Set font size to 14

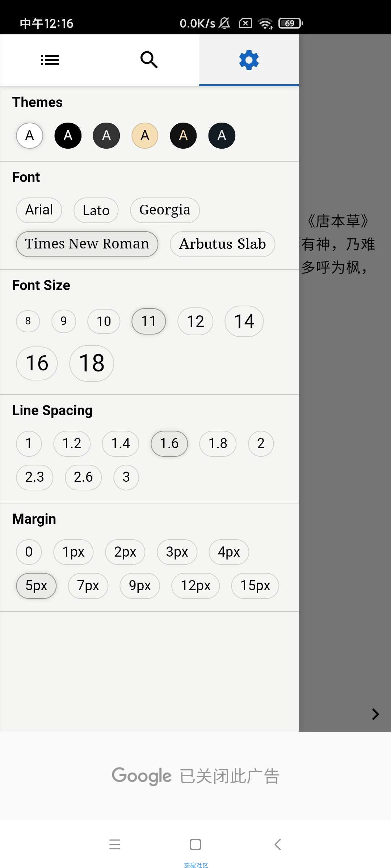[244, 321]
